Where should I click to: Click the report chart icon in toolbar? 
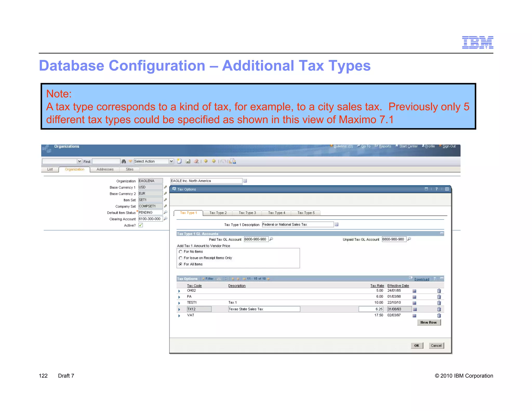pos(233,161)
